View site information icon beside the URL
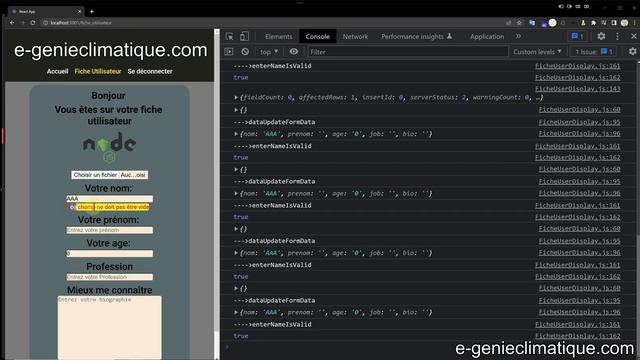640x360 pixels. pyautogui.click(x=45, y=23)
